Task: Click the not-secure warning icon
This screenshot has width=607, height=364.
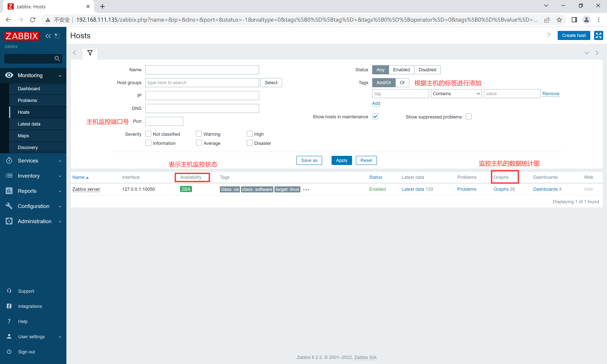Action: 48,20
